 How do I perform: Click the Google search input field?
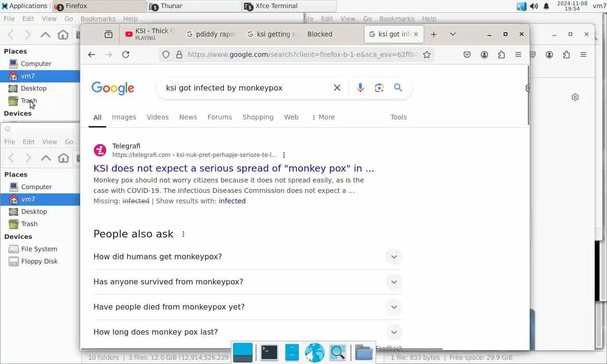point(244,88)
